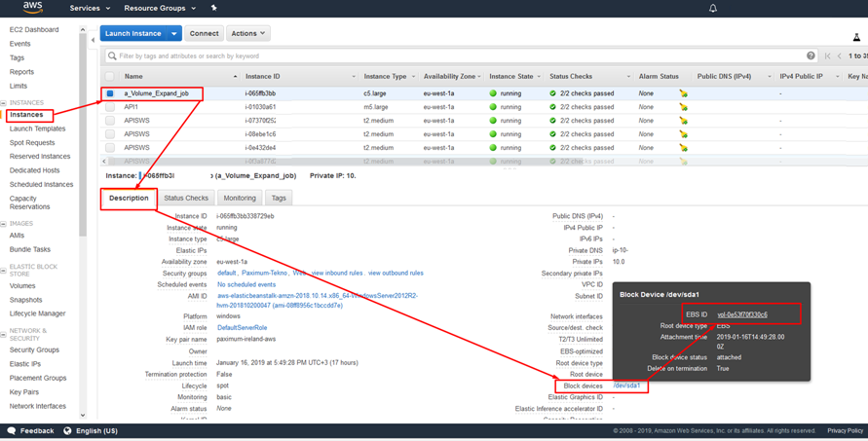Open the Actions dropdown
Image resolution: width=868 pixels, height=441 pixels.
coord(248,34)
